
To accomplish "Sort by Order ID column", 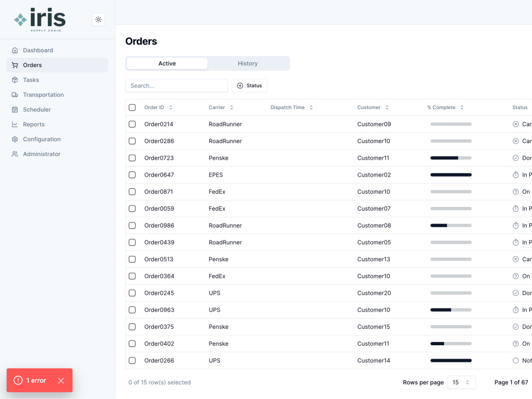I will [x=159, y=107].
